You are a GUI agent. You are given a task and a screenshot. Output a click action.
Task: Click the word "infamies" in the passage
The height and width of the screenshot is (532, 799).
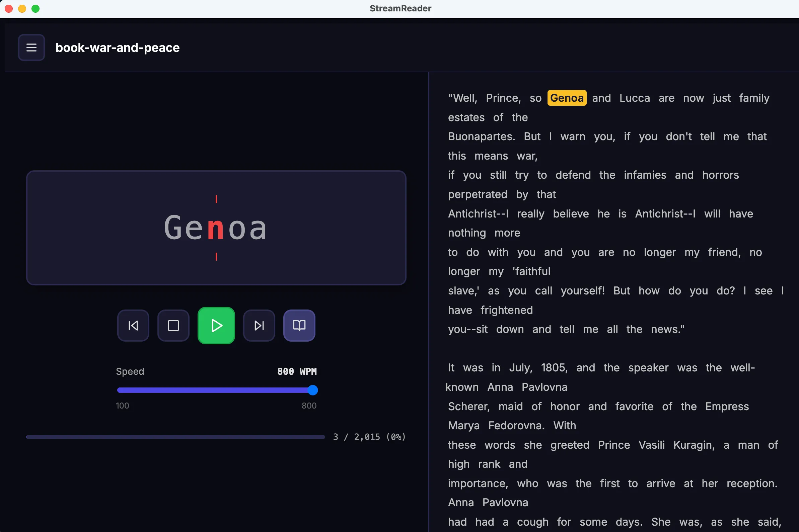pyautogui.click(x=645, y=175)
